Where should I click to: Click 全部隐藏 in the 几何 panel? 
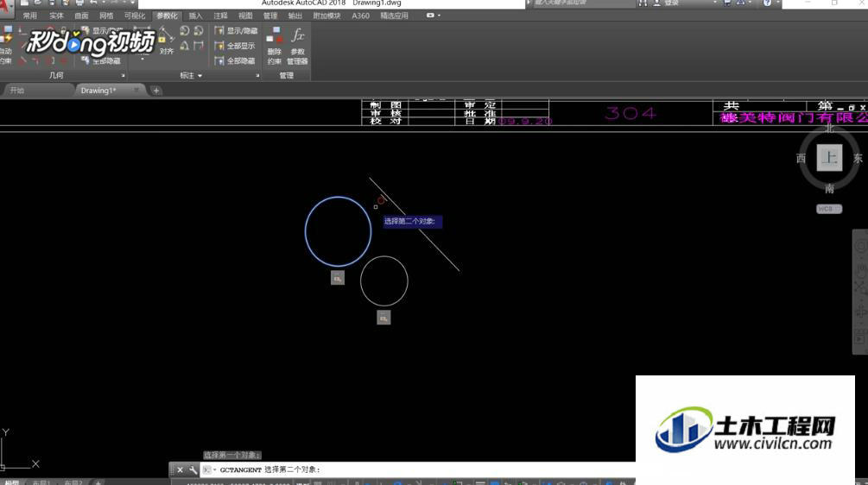[x=101, y=60]
